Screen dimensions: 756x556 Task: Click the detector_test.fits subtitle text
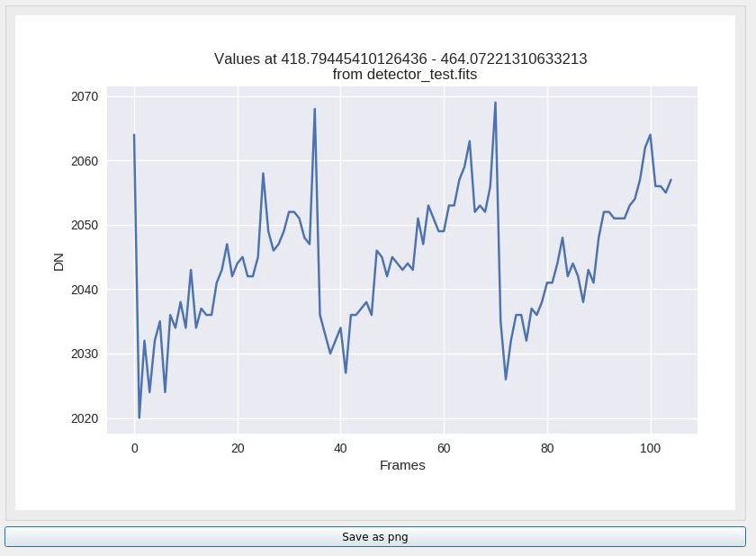coord(404,74)
